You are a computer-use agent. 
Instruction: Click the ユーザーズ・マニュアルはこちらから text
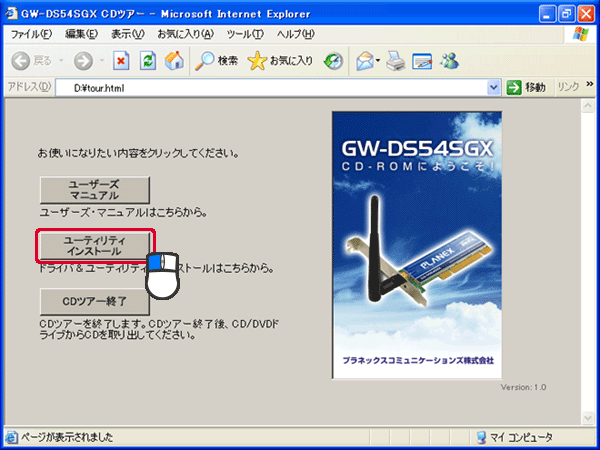pos(124,212)
